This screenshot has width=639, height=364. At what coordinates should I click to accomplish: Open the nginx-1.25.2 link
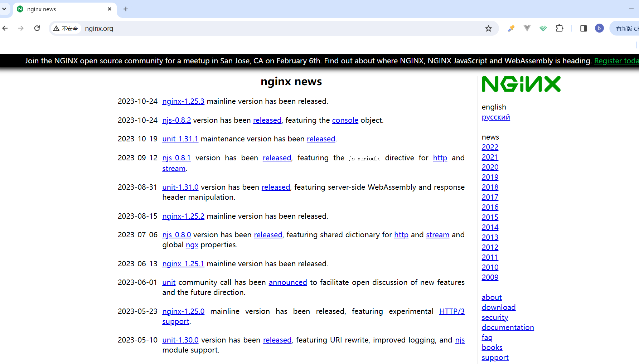click(183, 216)
